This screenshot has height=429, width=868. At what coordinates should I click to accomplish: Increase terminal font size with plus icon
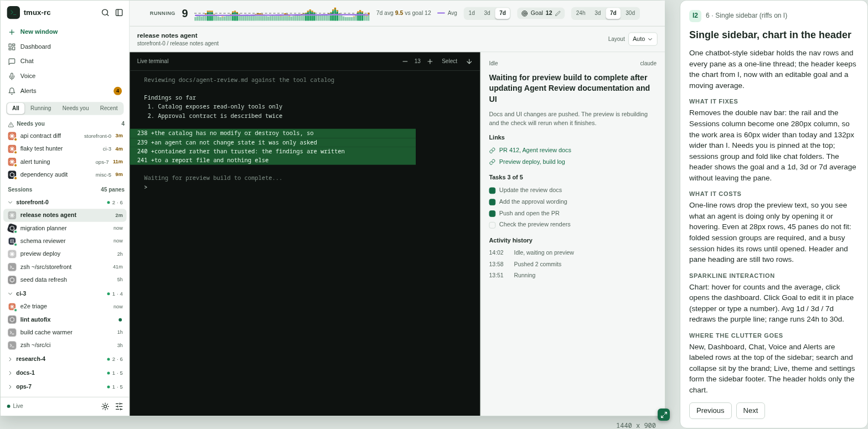click(x=430, y=61)
